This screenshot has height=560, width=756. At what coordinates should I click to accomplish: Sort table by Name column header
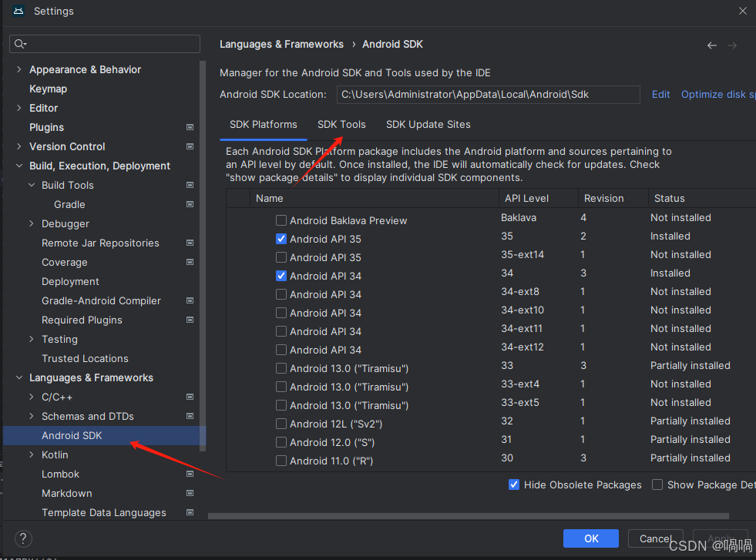click(374, 198)
